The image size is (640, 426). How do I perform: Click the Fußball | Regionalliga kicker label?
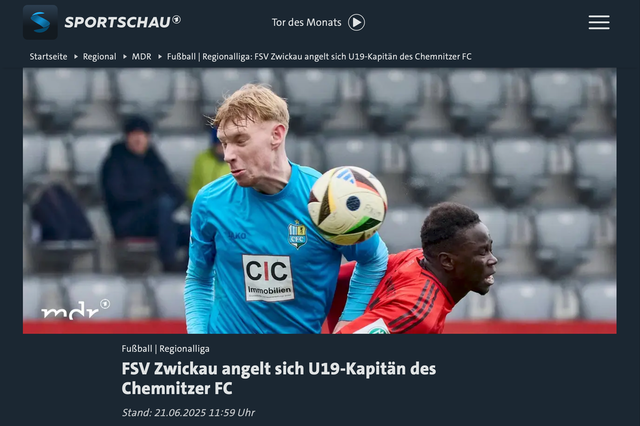pyautogui.click(x=165, y=349)
